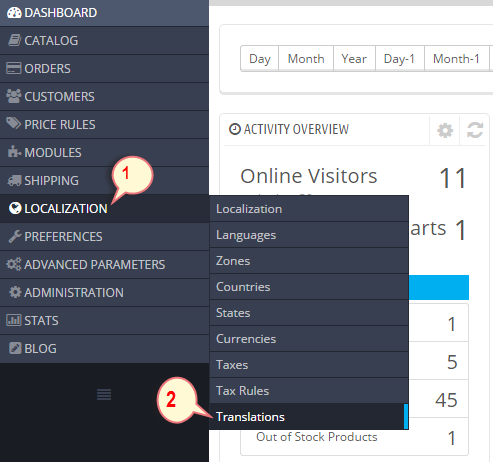The height and width of the screenshot is (462, 493).
Task: Filter dashboard by Month
Action: pos(306,59)
